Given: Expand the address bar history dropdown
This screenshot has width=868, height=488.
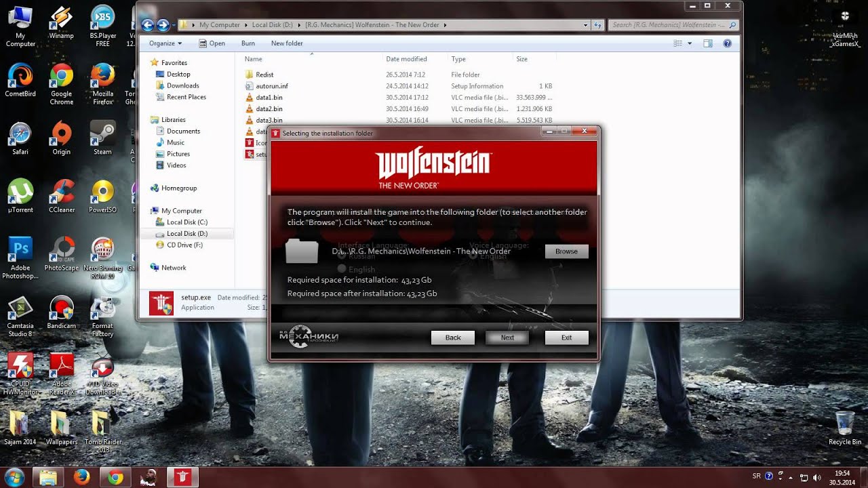Looking at the screenshot, I should [x=585, y=25].
